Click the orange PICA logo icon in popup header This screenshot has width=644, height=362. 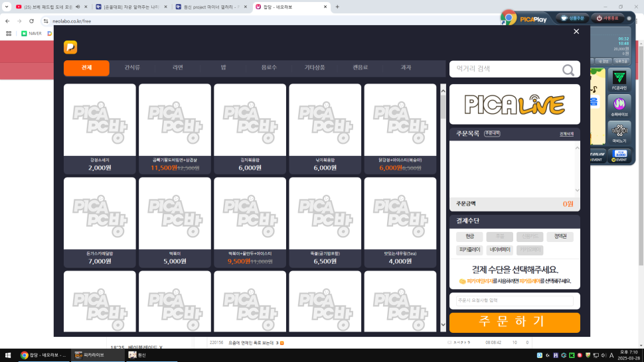point(70,47)
